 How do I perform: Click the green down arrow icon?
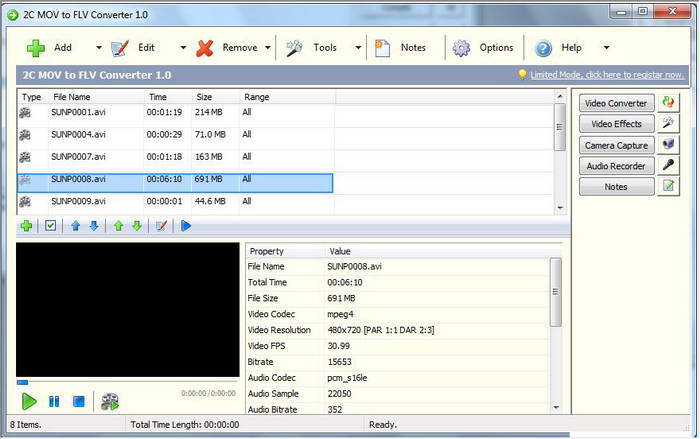pos(137,226)
